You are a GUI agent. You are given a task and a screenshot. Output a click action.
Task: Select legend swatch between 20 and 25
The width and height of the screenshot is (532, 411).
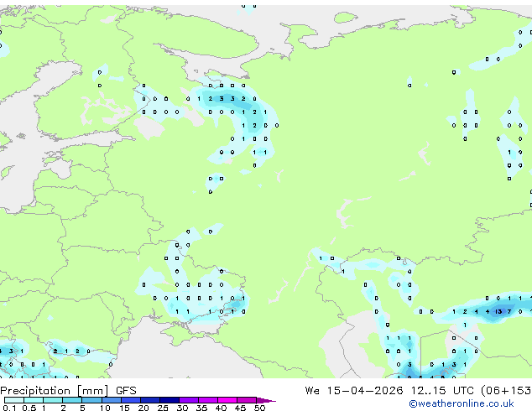point(150,400)
